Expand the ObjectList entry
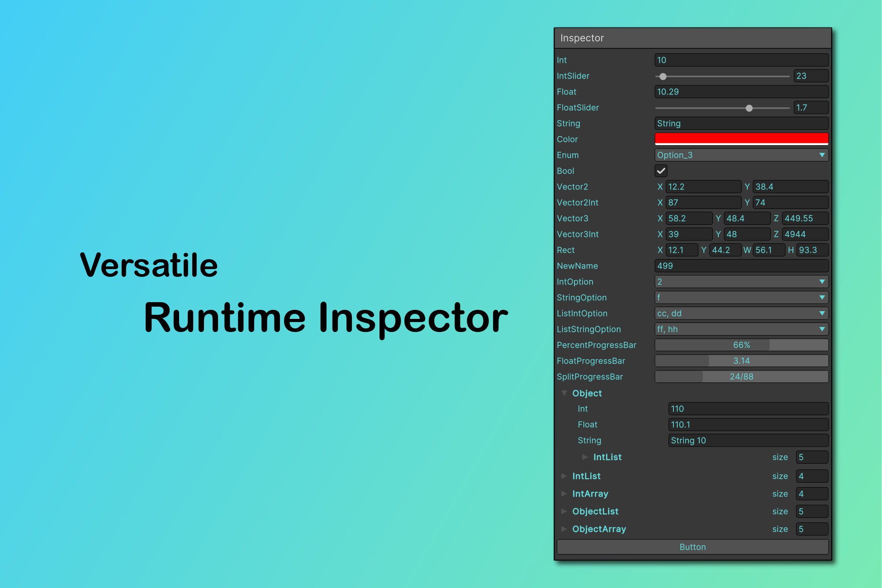 (564, 511)
